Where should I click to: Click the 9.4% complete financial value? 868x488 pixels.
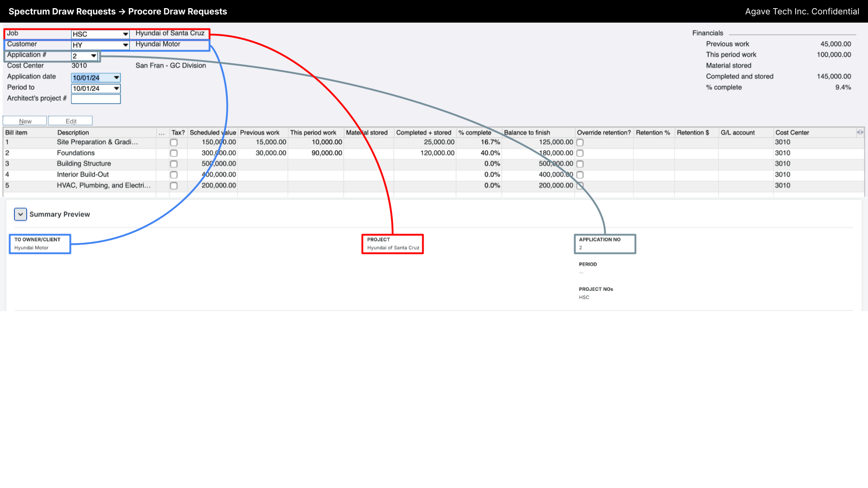pos(843,88)
